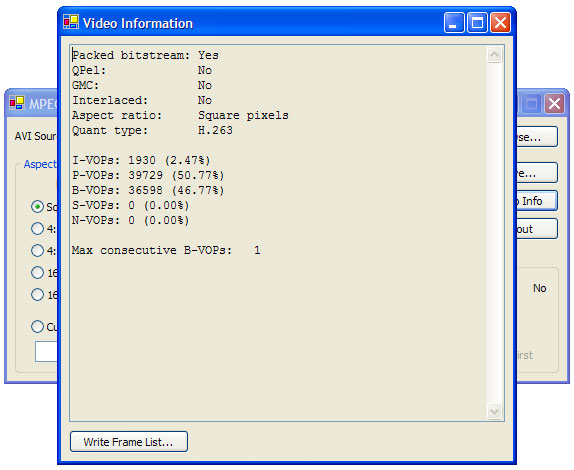Click the custom aspect ratio input field

(46, 351)
